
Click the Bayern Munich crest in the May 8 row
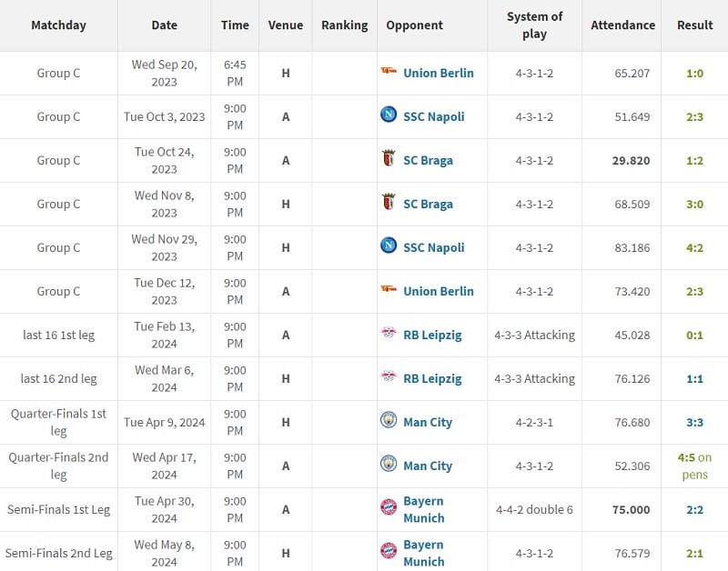[x=389, y=552]
